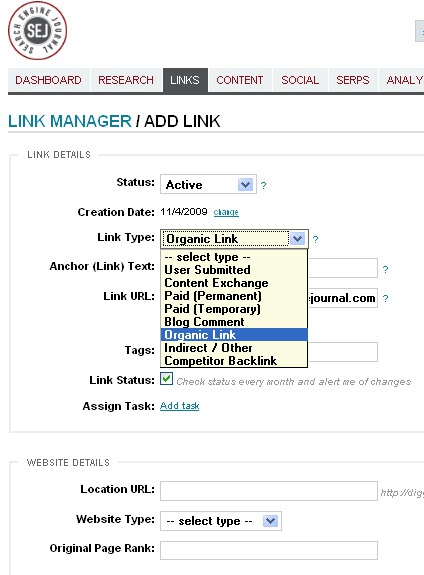Click the Add task link

coord(180,406)
